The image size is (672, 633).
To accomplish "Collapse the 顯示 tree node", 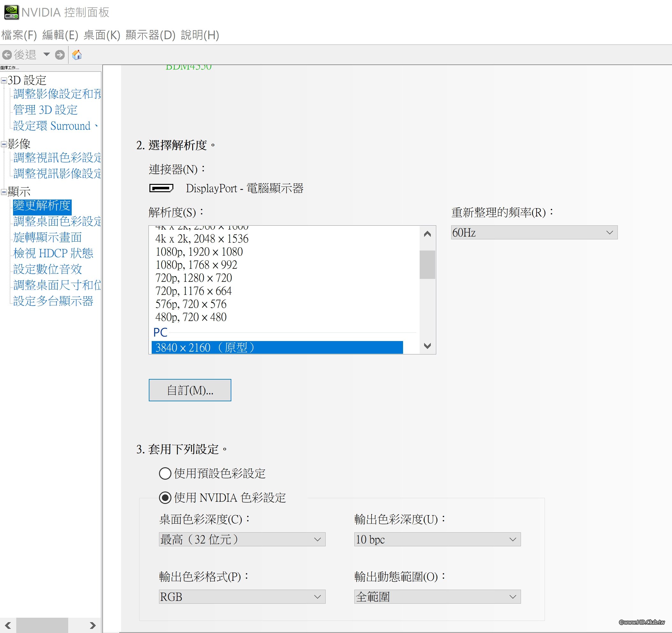I will tap(4, 192).
